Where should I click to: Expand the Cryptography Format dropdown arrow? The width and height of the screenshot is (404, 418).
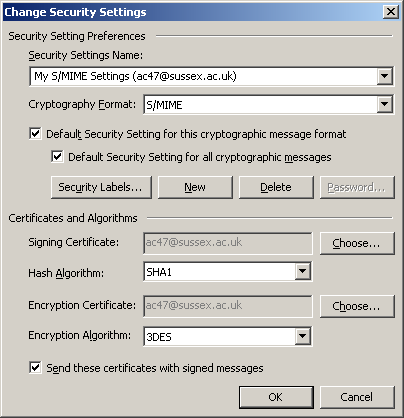coord(384,104)
